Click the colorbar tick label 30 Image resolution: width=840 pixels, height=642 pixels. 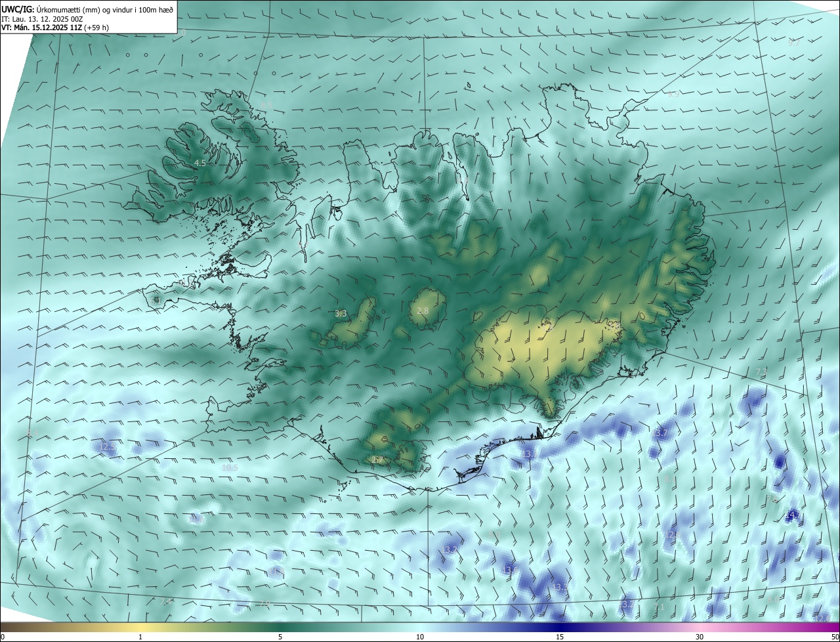(700, 637)
